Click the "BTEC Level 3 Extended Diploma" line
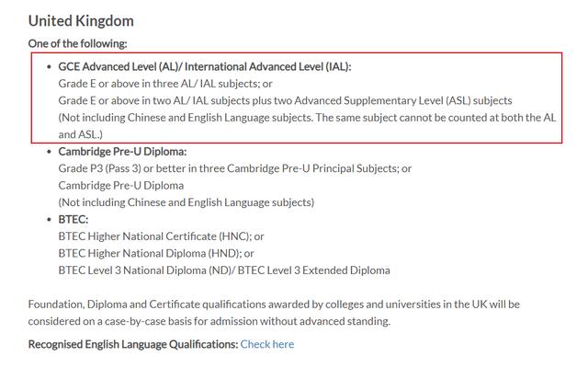Screen dimensions: 588x368 [x=223, y=270]
